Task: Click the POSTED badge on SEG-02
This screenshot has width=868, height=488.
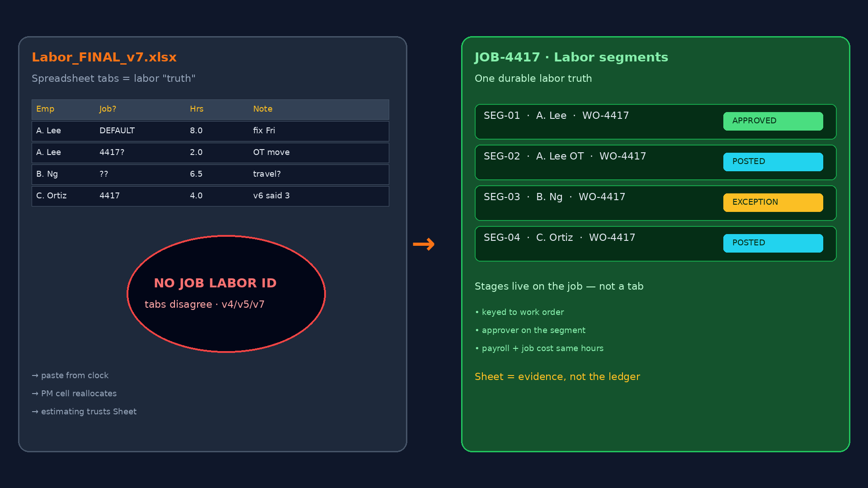Action: click(773, 162)
